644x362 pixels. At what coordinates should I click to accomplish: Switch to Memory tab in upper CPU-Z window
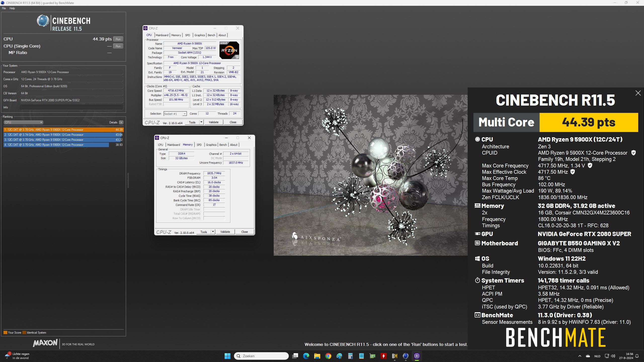(x=176, y=35)
